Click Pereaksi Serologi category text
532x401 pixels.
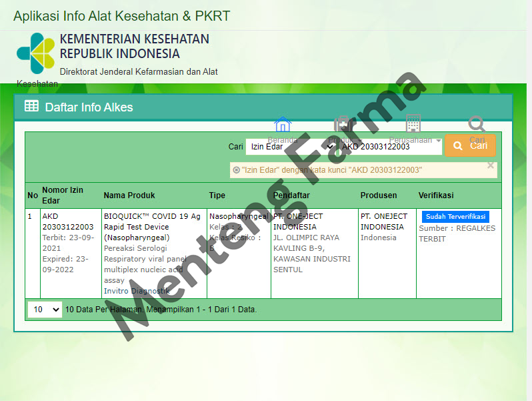[x=135, y=248]
